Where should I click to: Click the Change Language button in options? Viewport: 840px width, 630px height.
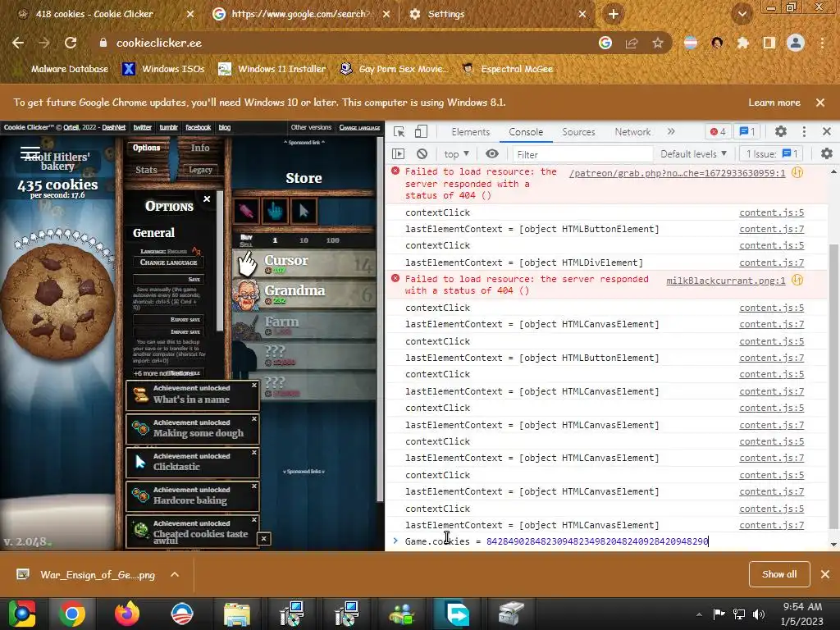coord(168,262)
